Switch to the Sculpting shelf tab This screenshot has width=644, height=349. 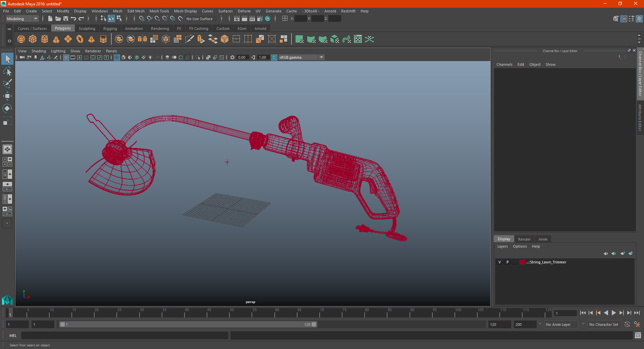click(x=87, y=29)
